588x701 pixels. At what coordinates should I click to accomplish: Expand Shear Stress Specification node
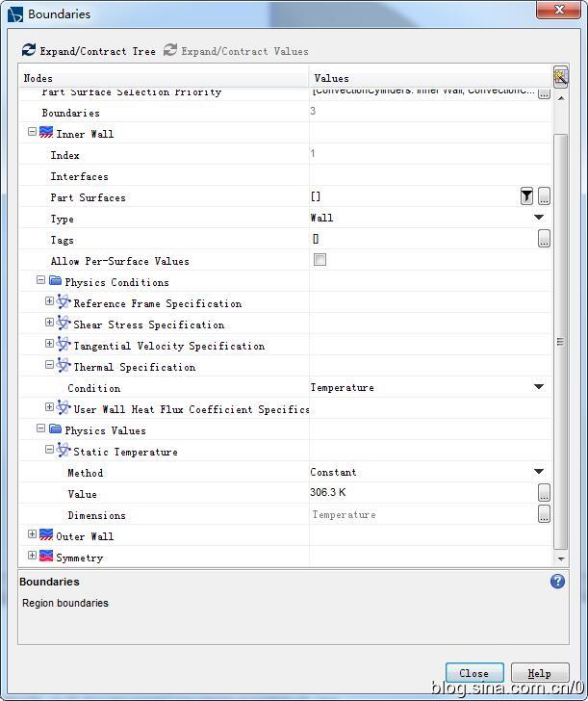pos(49,324)
